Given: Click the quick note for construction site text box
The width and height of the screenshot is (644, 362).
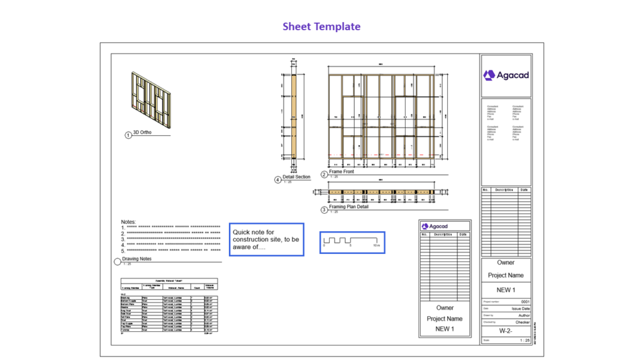Looking at the screenshot, I should (x=267, y=239).
